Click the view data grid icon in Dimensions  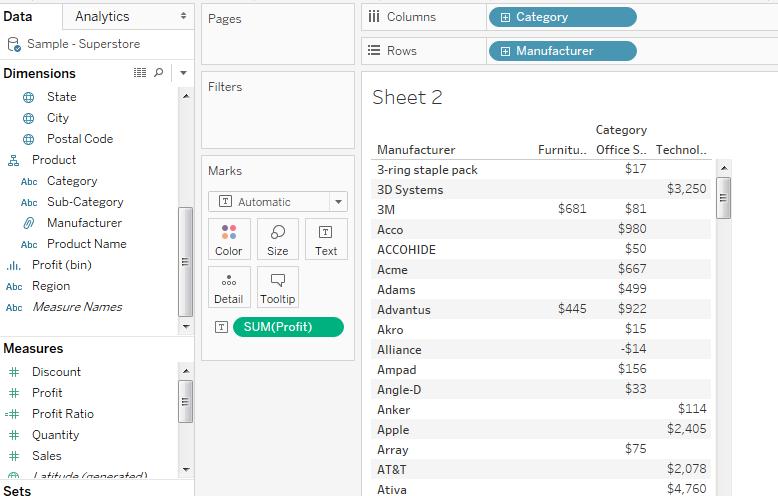pos(140,73)
